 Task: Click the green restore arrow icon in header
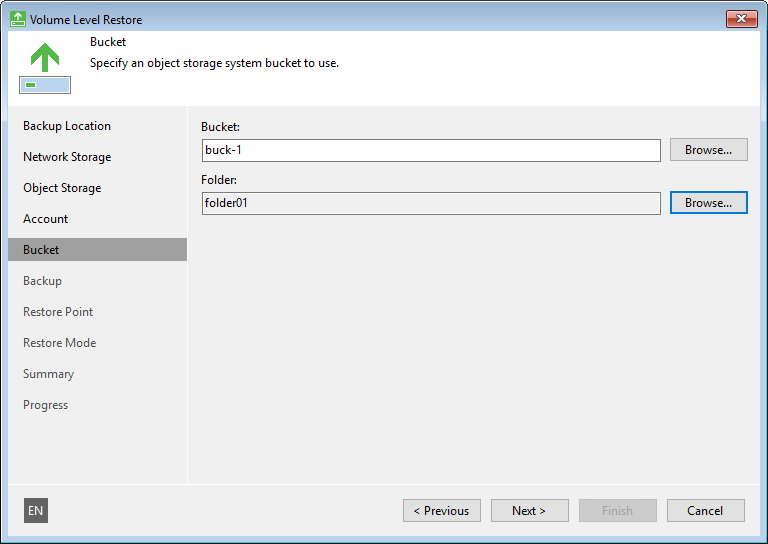tap(45, 68)
